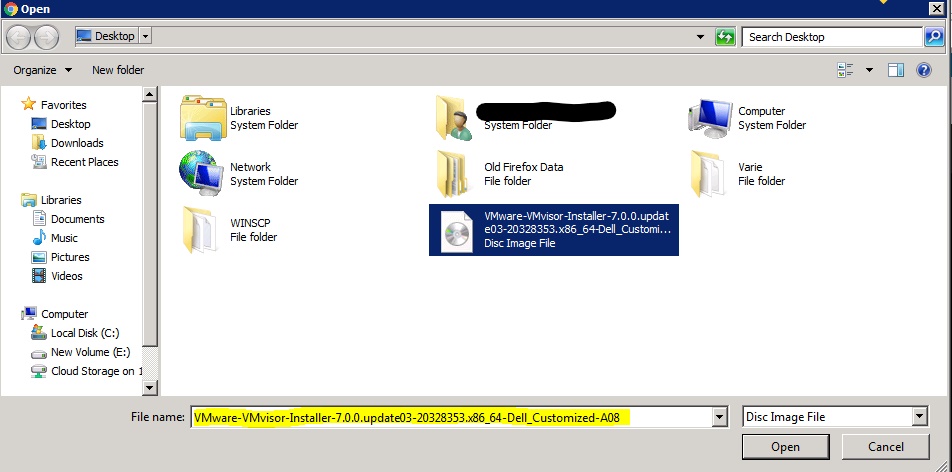This screenshot has height=472, width=952.
Task: Click the Old Firefox Data label
Action: click(x=523, y=167)
